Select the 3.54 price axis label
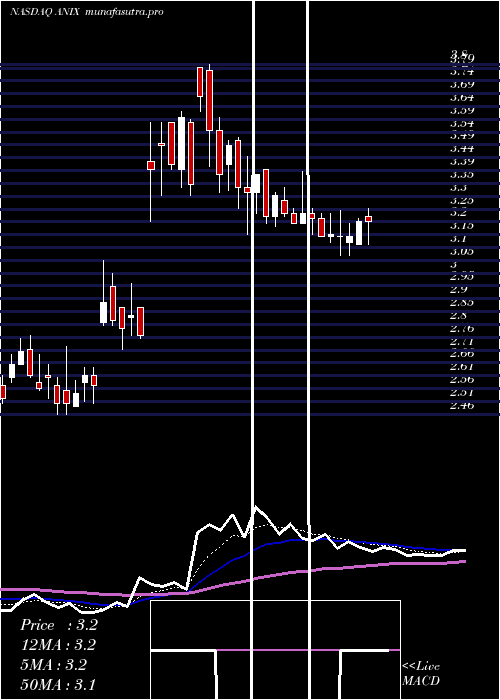 pos(462,123)
